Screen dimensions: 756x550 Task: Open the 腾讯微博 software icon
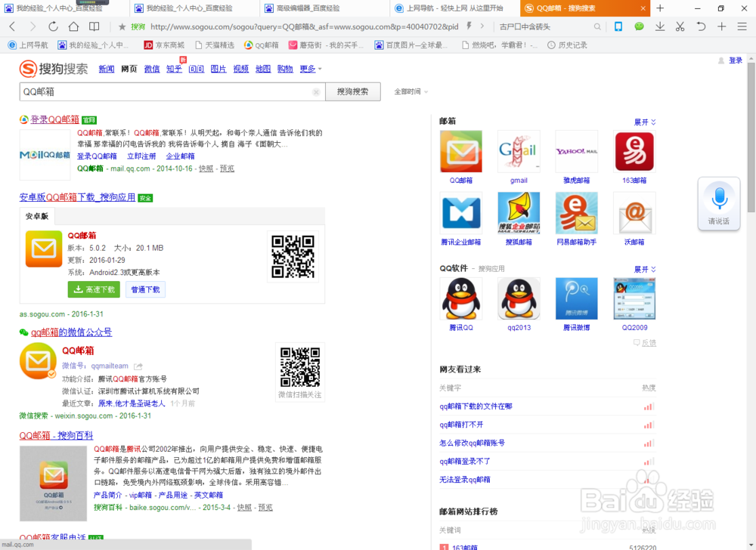[577, 298]
